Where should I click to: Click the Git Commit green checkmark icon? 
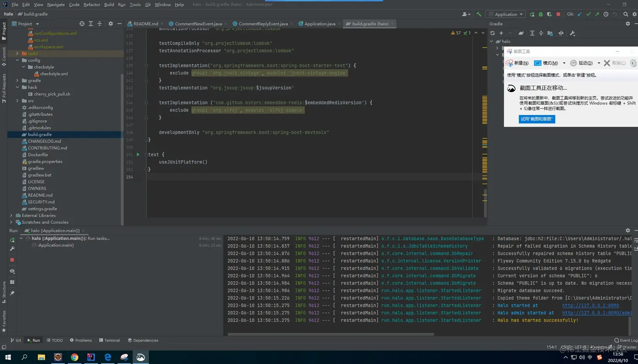(589, 14)
